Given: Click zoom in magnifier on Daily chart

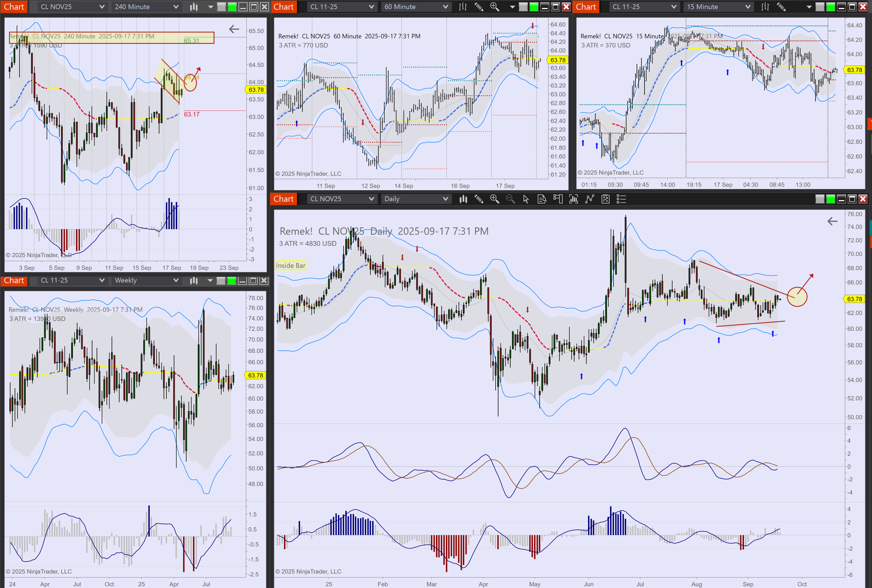Looking at the screenshot, I should (x=494, y=199).
